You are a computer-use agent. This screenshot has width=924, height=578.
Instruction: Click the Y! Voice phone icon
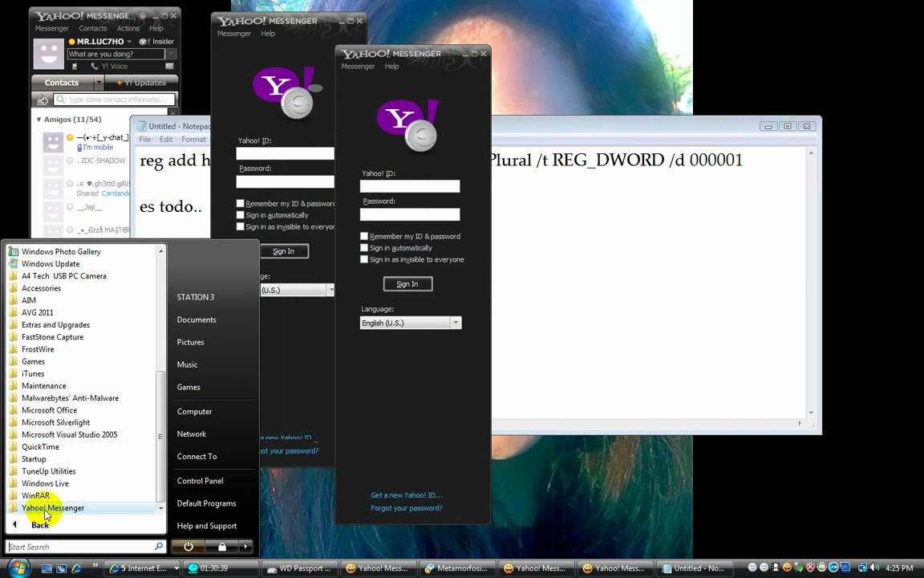(95, 67)
